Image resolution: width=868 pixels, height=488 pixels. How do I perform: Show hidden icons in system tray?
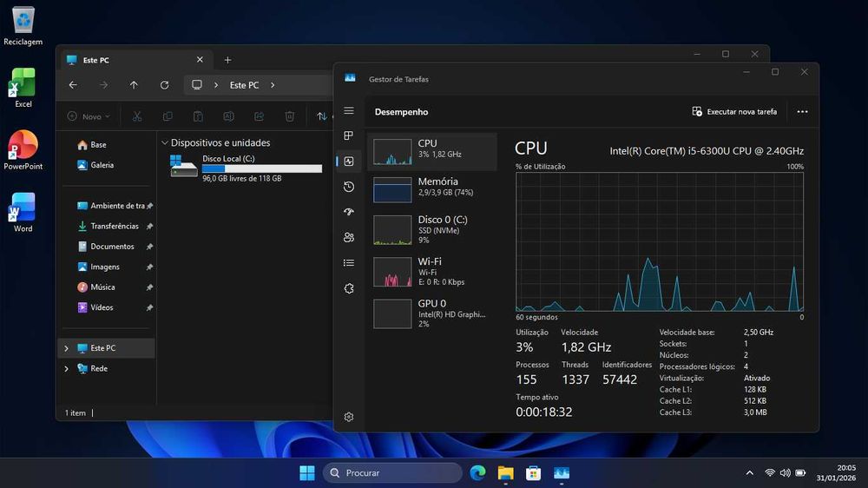pos(750,473)
